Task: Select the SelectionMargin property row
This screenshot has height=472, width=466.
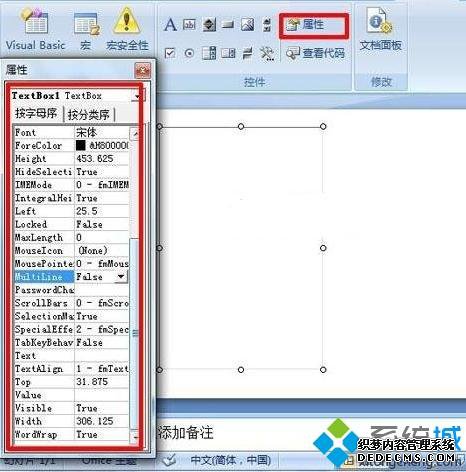Action: 71,316
